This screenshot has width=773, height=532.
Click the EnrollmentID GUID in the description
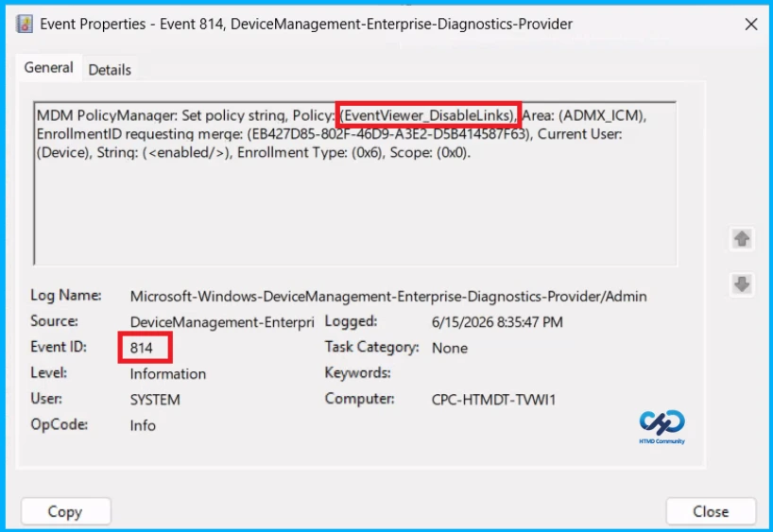[389, 134]
